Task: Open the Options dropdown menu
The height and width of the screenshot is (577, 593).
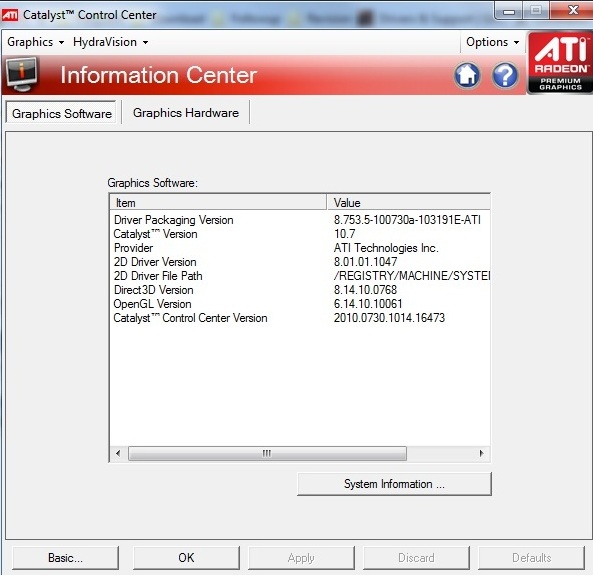Action: pos(492,42)
